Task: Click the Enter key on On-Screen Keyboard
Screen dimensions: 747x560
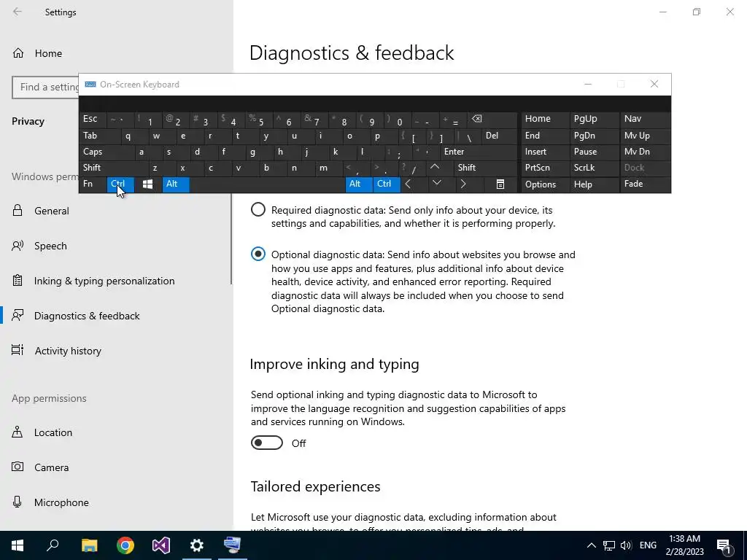Action: pyautogui.click(x=479, y=152)
